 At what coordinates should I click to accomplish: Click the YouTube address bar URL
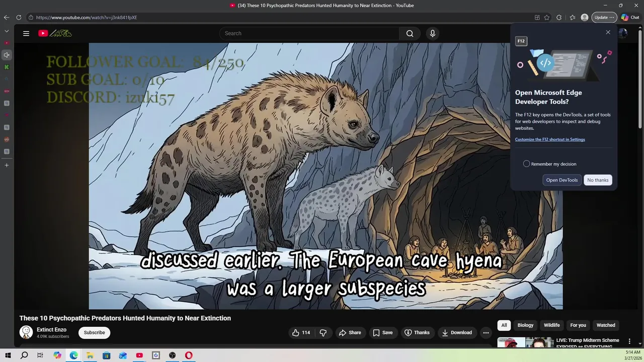tap(87, 17)
